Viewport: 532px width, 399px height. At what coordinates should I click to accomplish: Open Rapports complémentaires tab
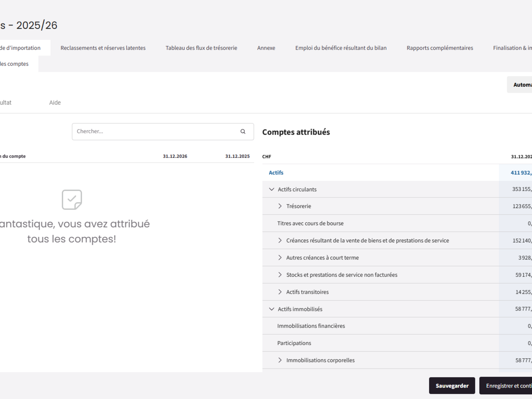(440, 48)
